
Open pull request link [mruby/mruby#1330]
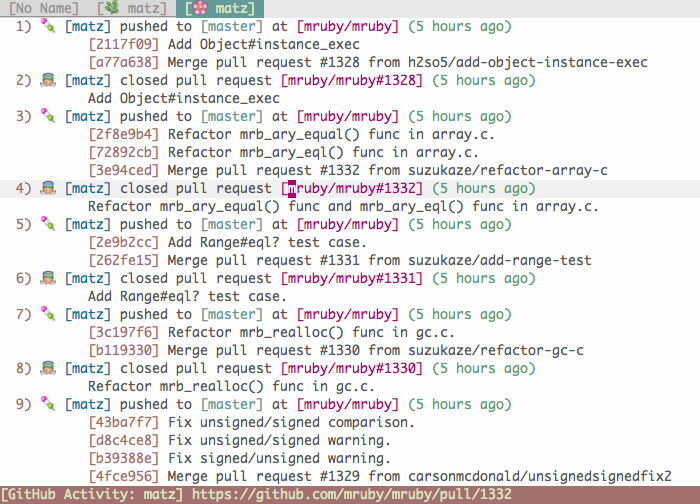tap(352, 368)
